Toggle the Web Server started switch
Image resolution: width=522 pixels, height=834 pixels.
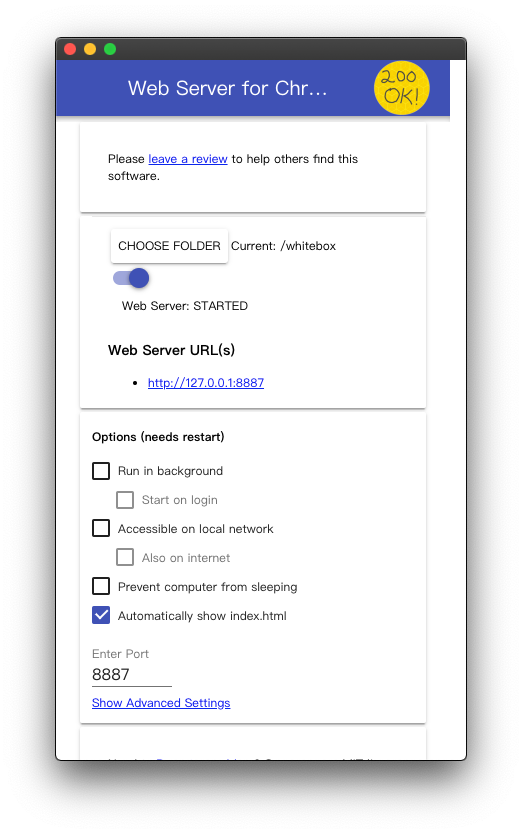pyautogui.click(x=131, y=278)
